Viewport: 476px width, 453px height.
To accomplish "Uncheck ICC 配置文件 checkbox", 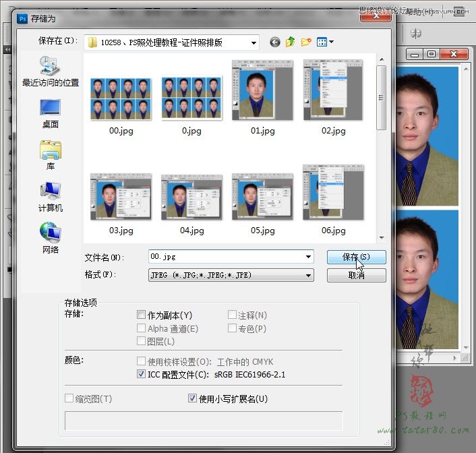I will (x=141, y=373).
